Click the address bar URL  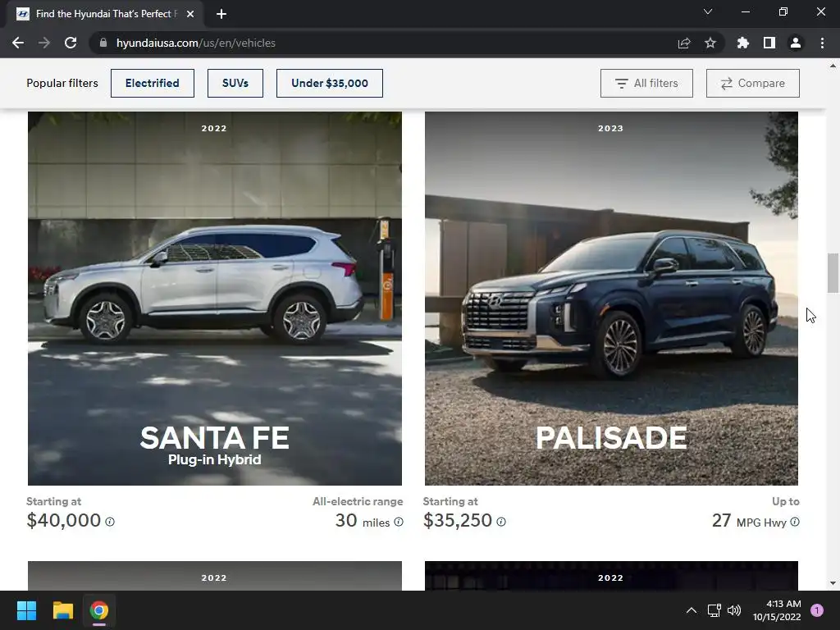(195, 43)
